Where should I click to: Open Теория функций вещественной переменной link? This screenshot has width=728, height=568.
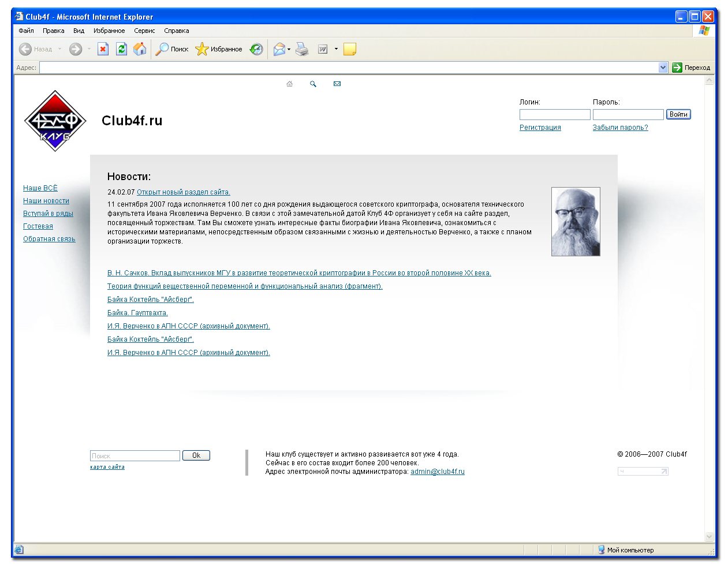pyautogui.click(x=245, y=286)
